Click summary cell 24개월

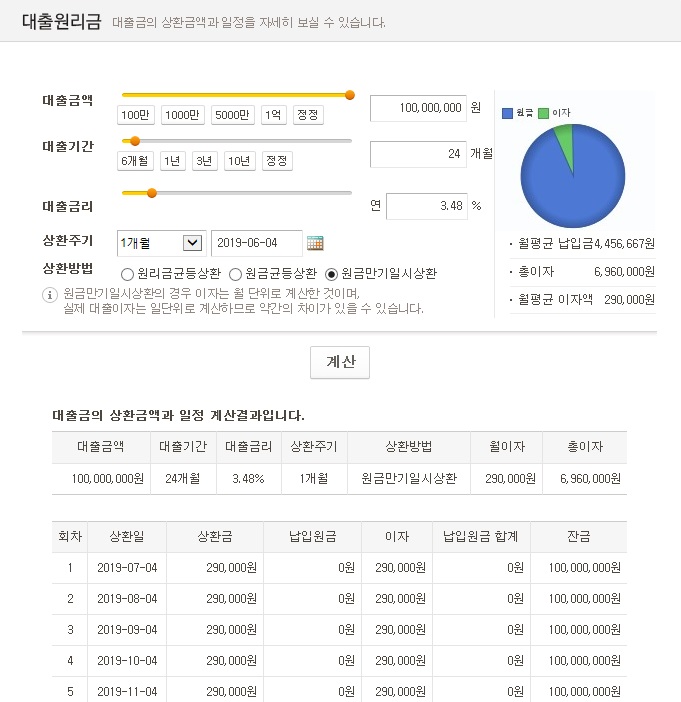183,479
